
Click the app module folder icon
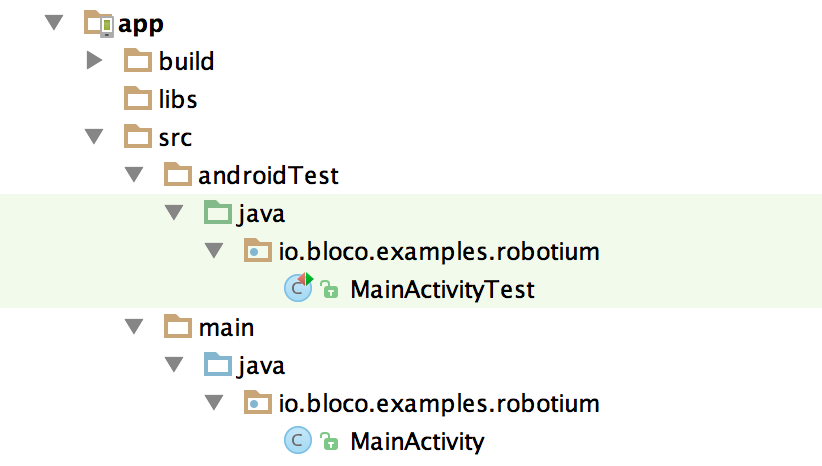99,24
